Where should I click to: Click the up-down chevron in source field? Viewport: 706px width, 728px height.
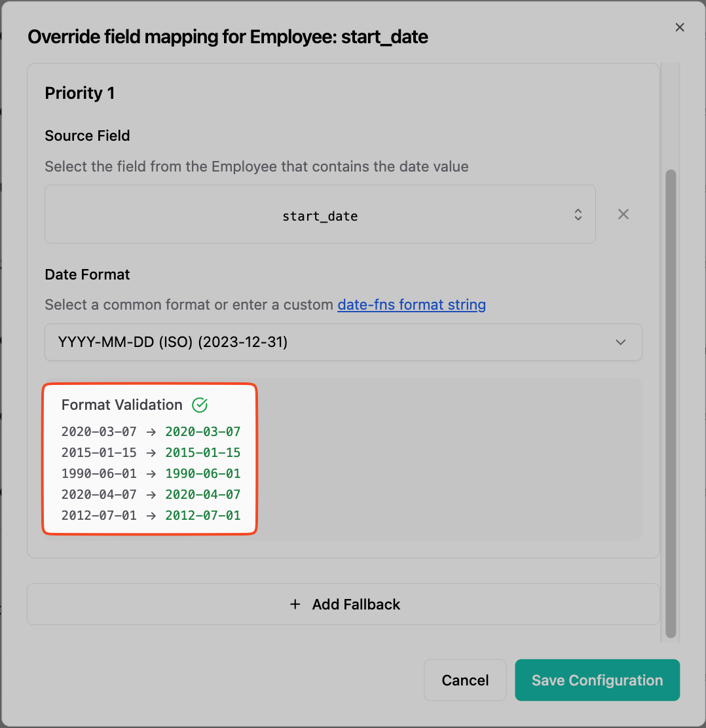click(x=578, y=215)
